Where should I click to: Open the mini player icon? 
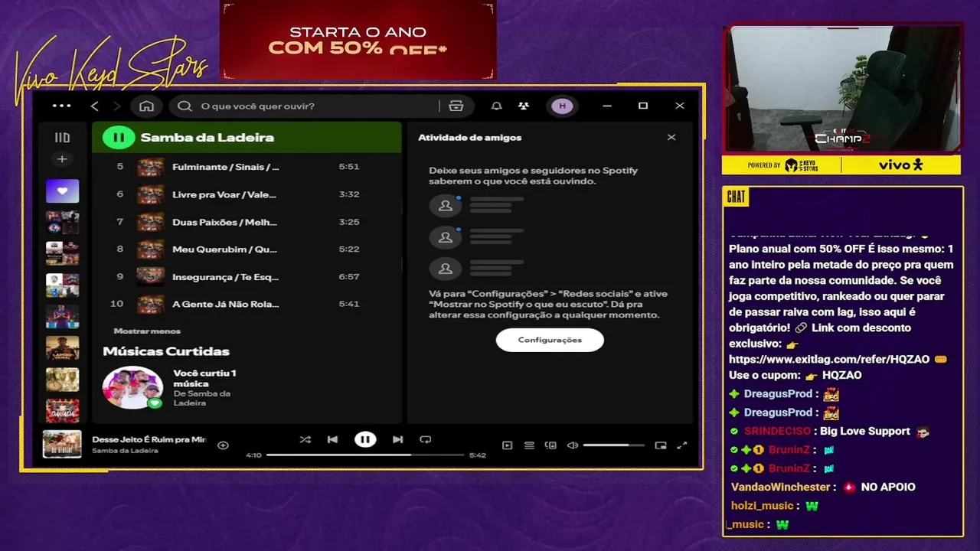(661, 445)
